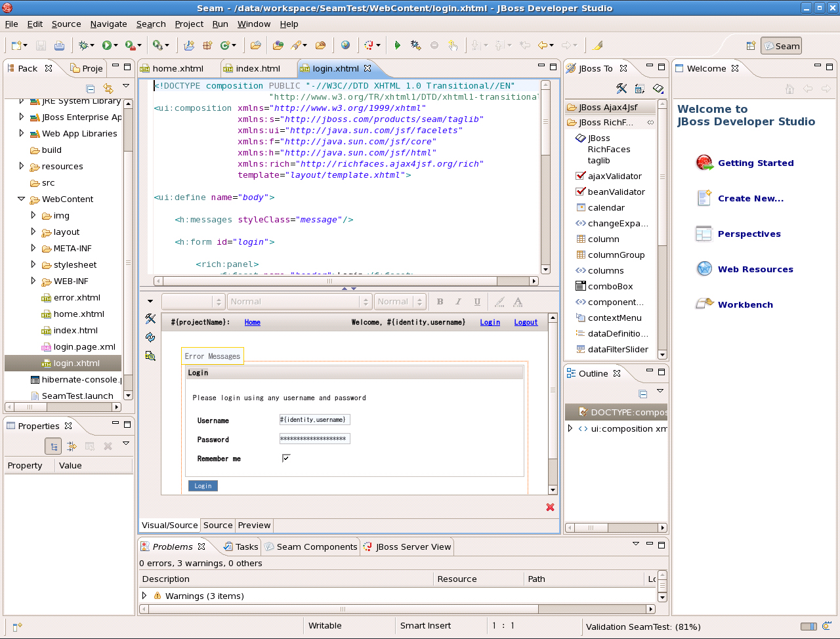The image size is (840, 639).
Task: Click the green Run toolbar icon
Action: [x=106, y=45]
